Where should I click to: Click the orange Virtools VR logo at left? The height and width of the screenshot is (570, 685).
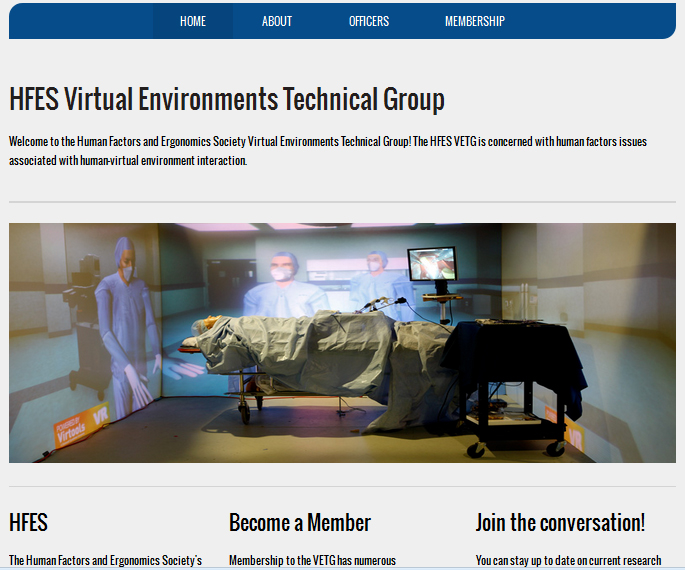point(82,423)
